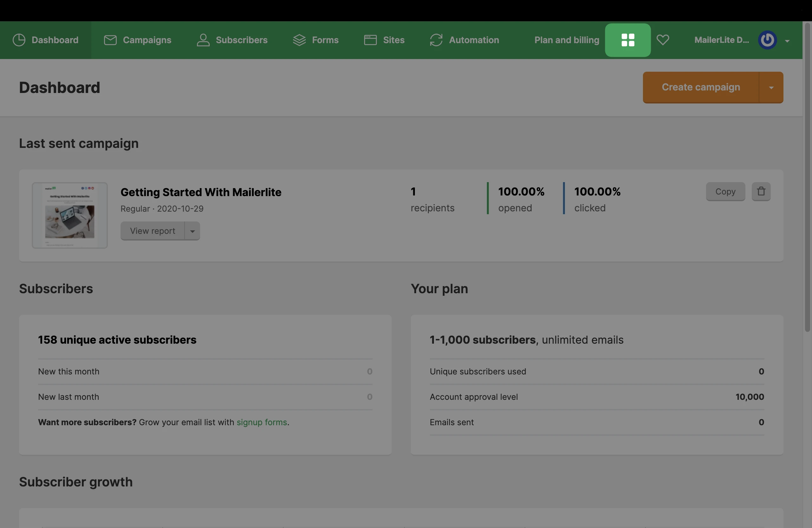Expand Create campaign dropdown arrow

tap(771, 87)
